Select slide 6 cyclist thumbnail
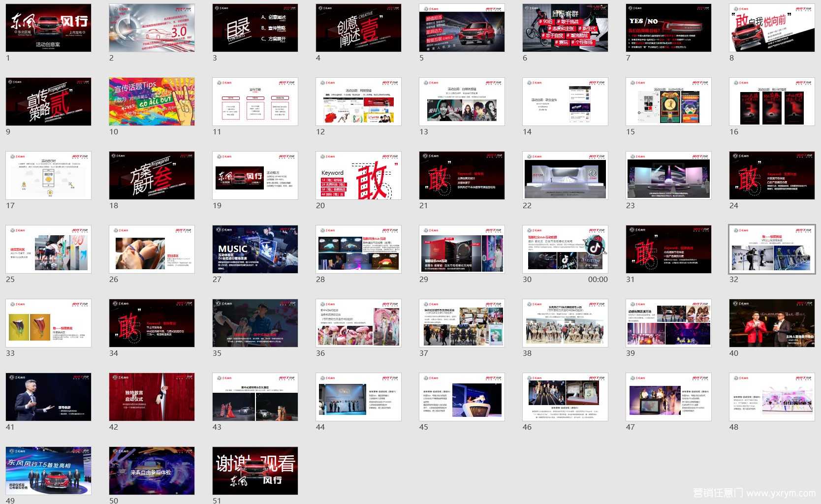The width and height of the screenshot is (821, 504). coord(565,28)
